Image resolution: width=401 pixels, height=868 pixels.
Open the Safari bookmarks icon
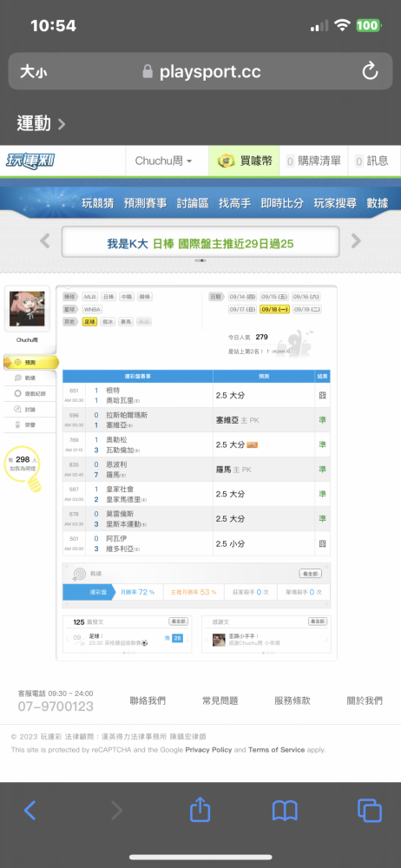(x=285, y=811)
